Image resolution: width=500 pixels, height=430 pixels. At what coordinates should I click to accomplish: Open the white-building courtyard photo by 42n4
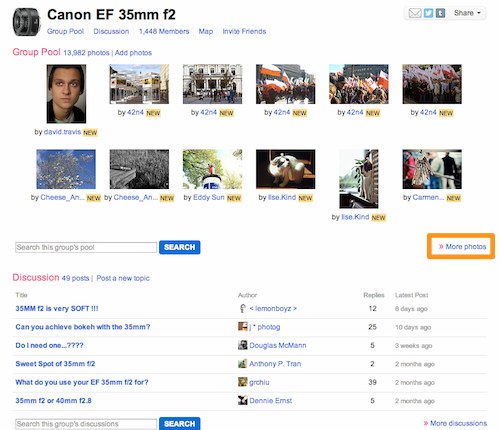tap(139, 84)
